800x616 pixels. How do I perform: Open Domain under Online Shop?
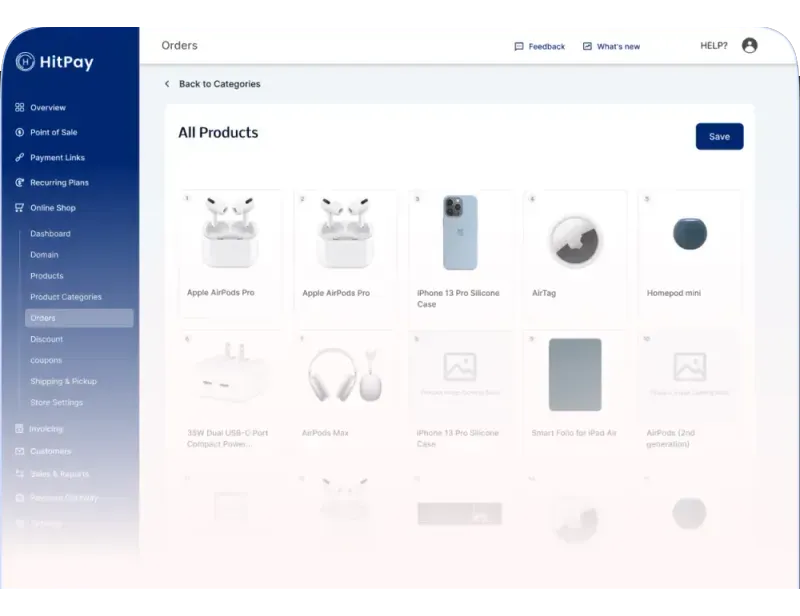click(44, 255)
